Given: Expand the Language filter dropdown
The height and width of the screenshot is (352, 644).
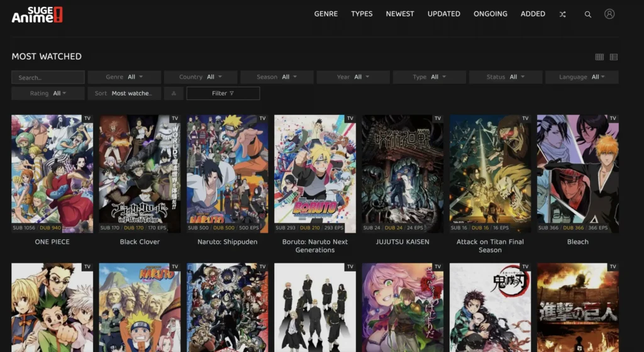Looking at the screenshot, I should [x=582, y=77].
